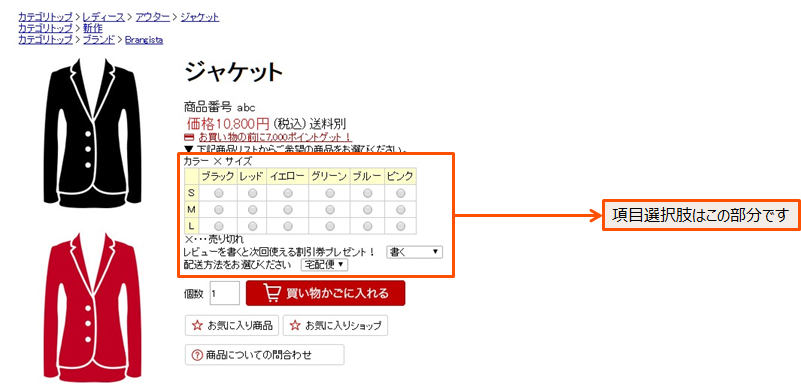
Task: Click the 買い物かごに入れる button
Action: [325, 293]
